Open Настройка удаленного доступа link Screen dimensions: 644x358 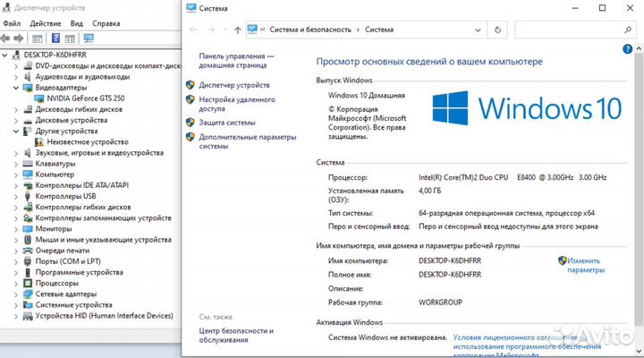coord(237,104)
